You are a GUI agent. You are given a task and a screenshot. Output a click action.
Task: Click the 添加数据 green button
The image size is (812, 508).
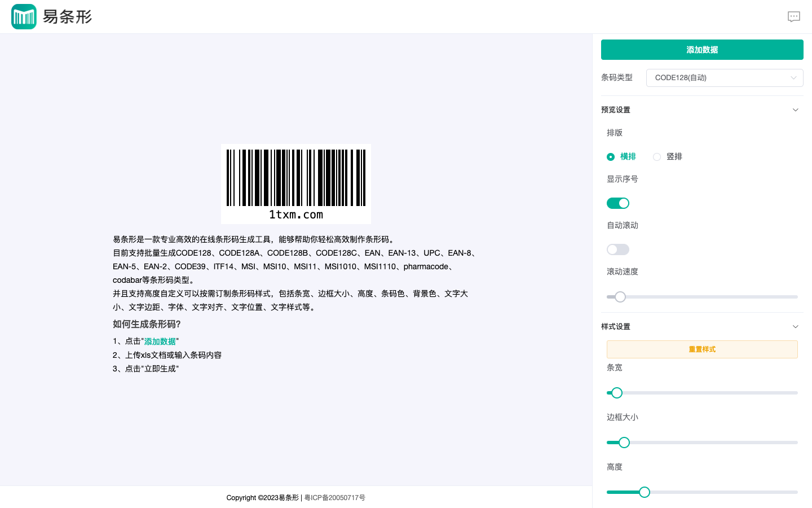[701, 50]
